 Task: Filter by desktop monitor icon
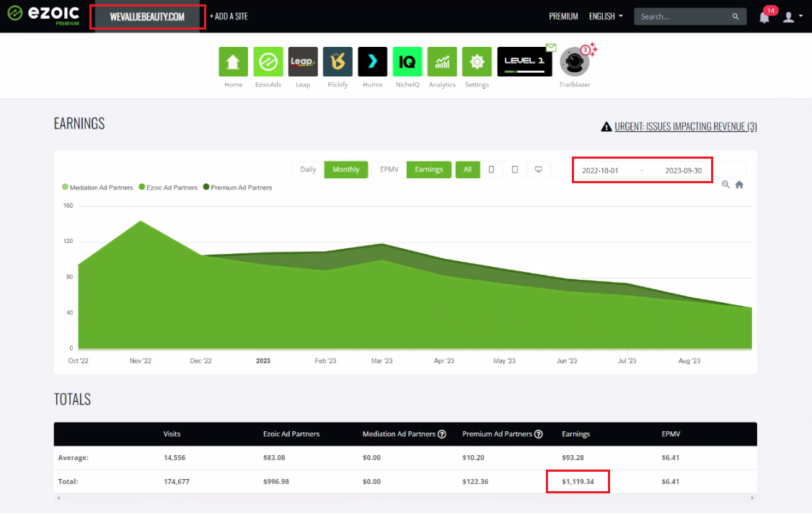(x=538, y=170)
